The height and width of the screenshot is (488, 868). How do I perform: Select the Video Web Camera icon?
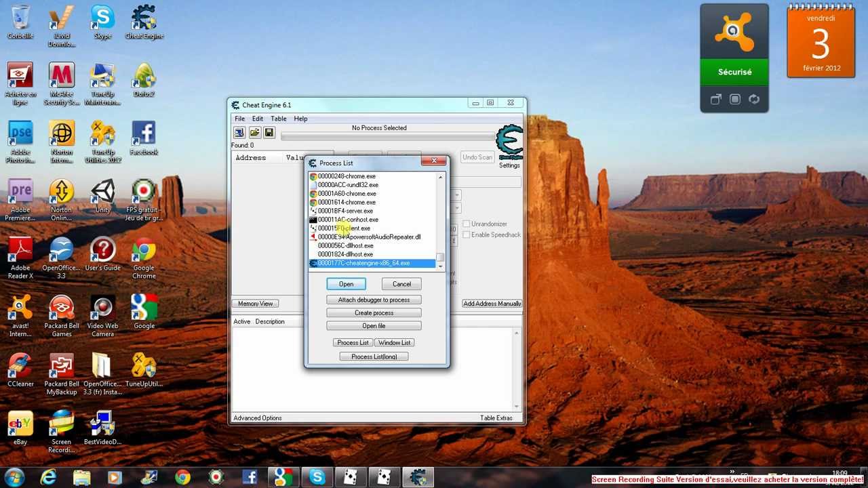[x=102, y=316]
